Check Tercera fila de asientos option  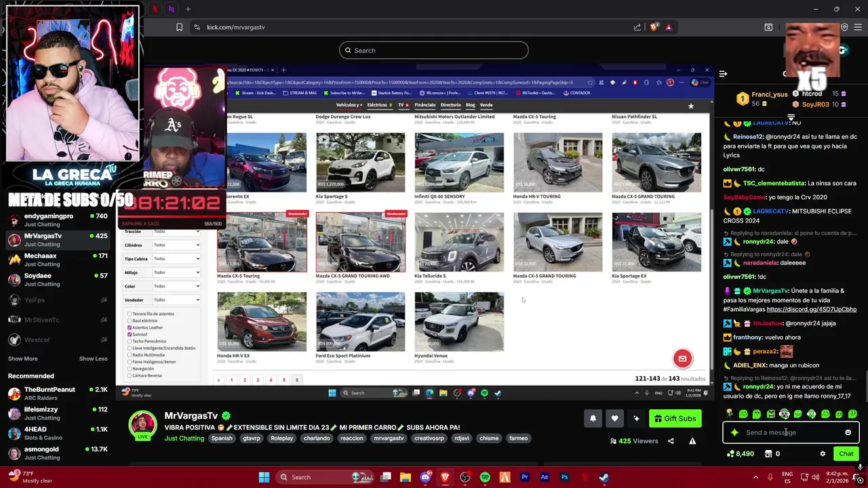point(130,314)
